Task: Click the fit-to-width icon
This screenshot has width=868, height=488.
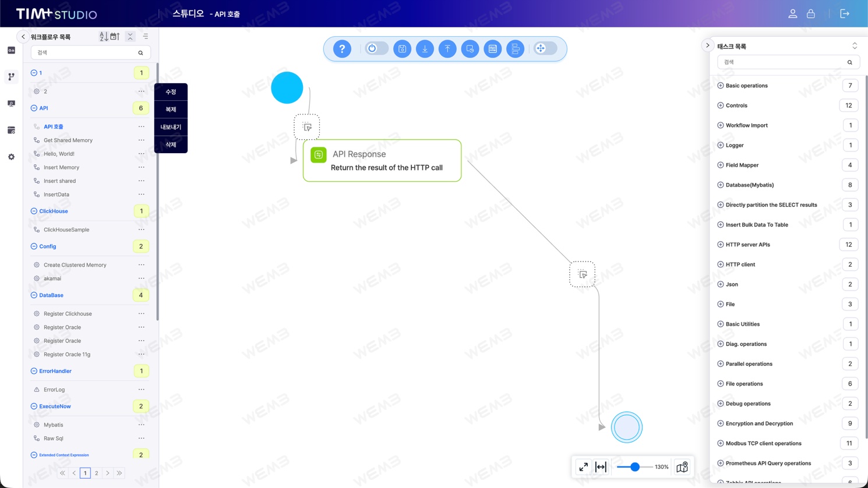Action: pos(601,467)
